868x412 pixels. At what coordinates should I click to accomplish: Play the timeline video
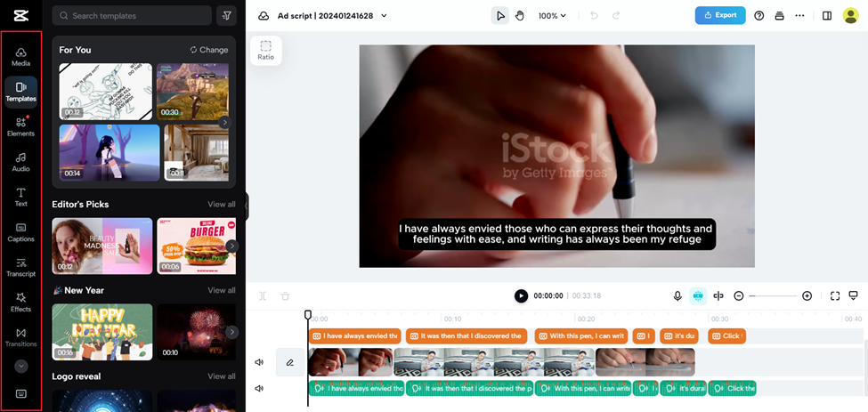point(521,295)
